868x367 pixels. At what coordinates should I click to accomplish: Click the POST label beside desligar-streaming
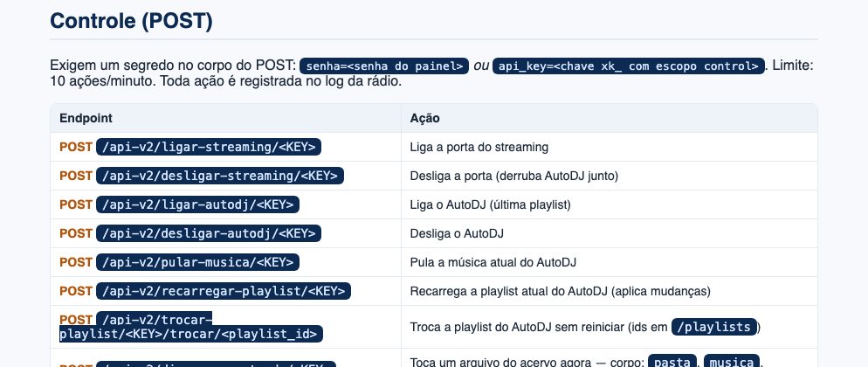(76, 176)
